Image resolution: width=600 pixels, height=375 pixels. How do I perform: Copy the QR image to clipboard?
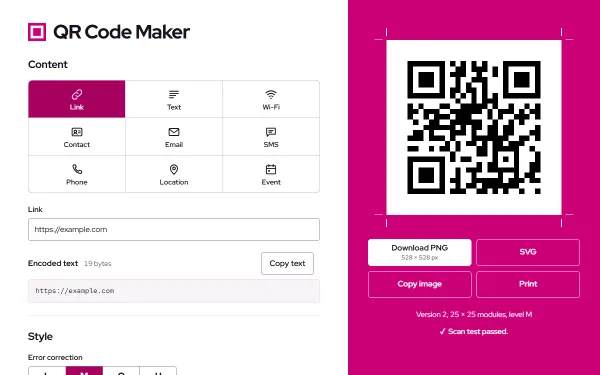coord(420,284)
